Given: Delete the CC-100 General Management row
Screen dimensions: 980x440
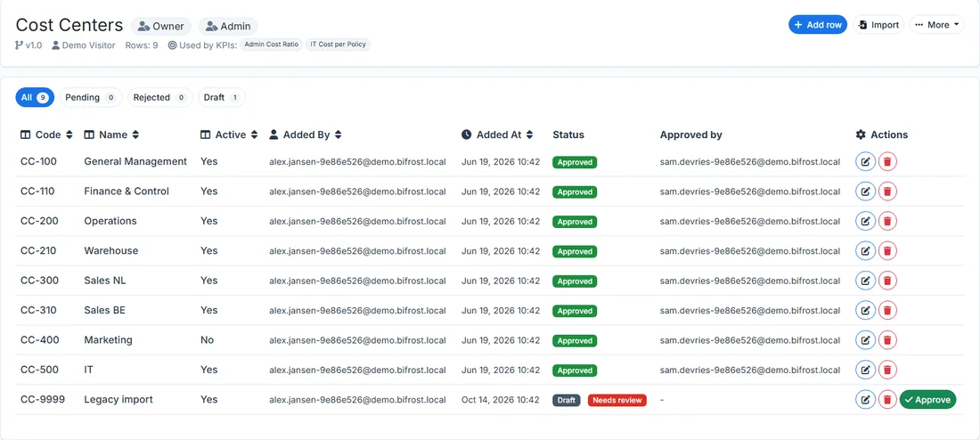Looking at the screenshot, I should pos(887,162).
